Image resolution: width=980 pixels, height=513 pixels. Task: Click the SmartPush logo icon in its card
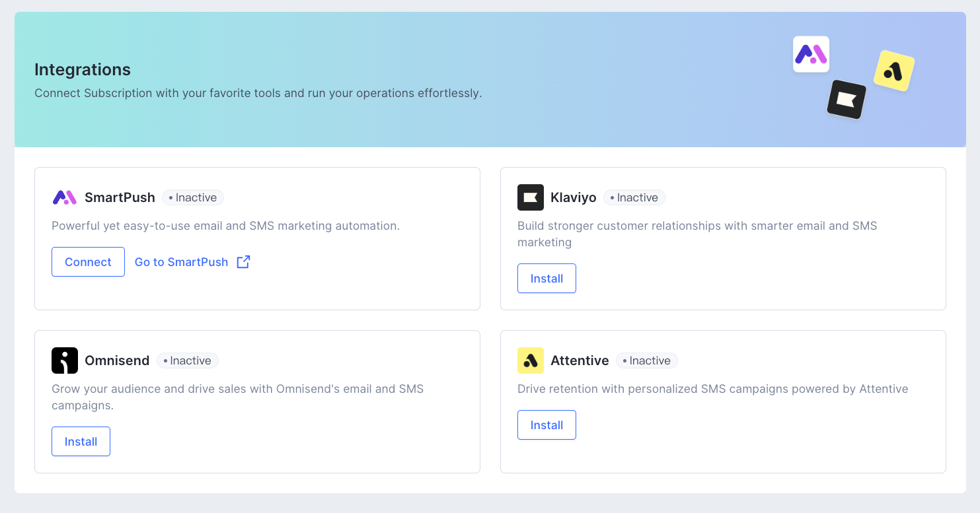(x=65, y=197)
